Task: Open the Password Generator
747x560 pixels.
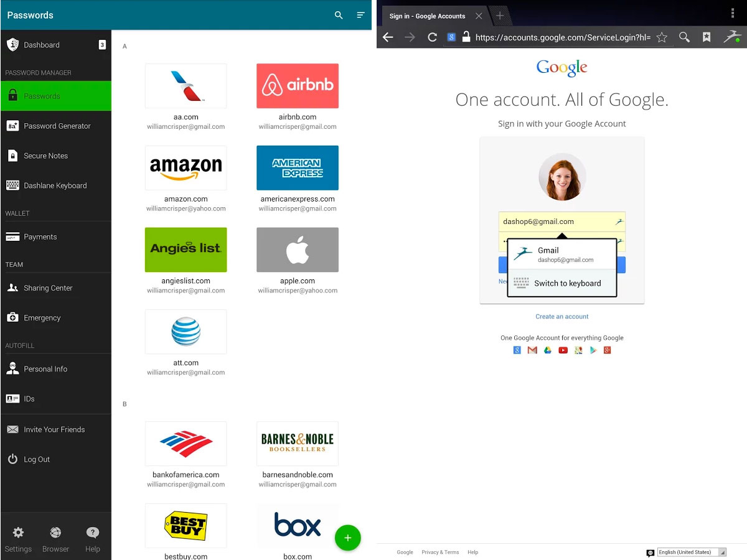Action: pos(56,126)
